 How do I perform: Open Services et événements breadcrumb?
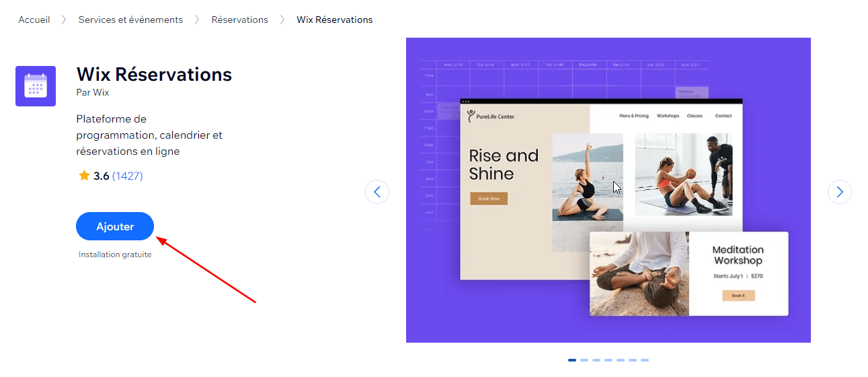point(130,20)
